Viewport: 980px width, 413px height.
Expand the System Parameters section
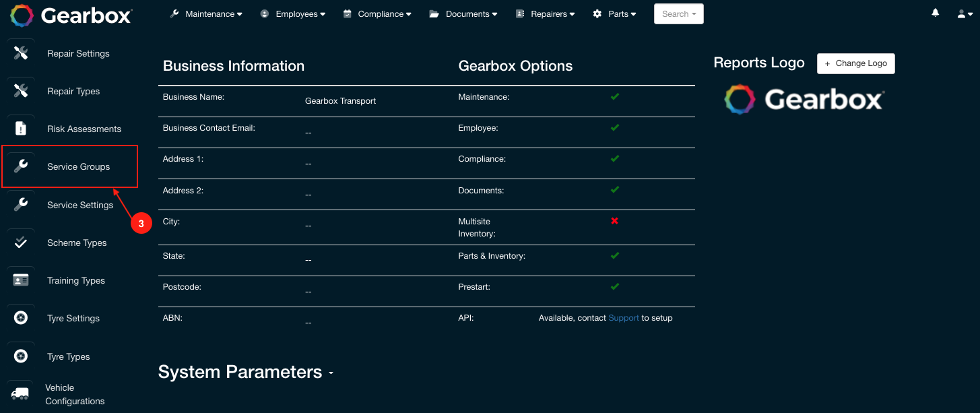pos(246,372)
